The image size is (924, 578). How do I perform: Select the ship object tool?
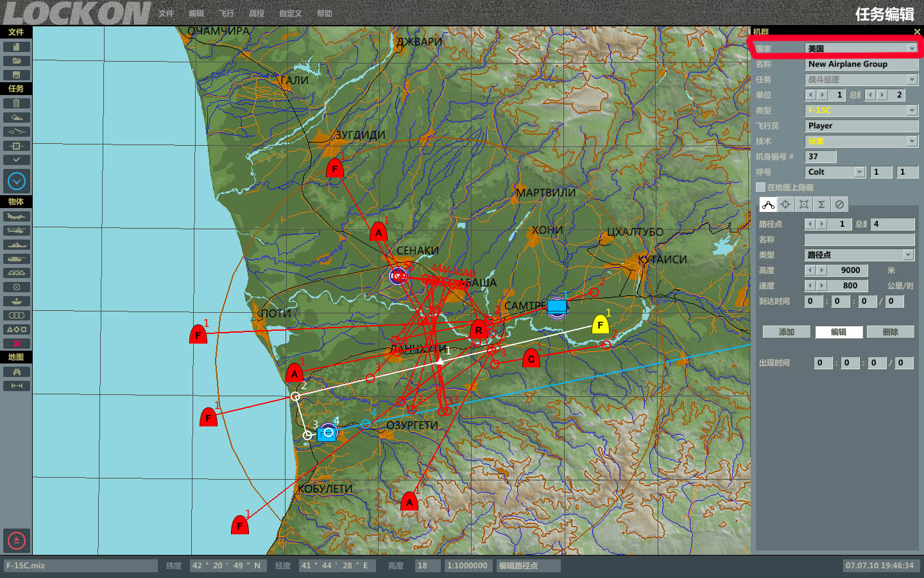(x=17, y=245)
